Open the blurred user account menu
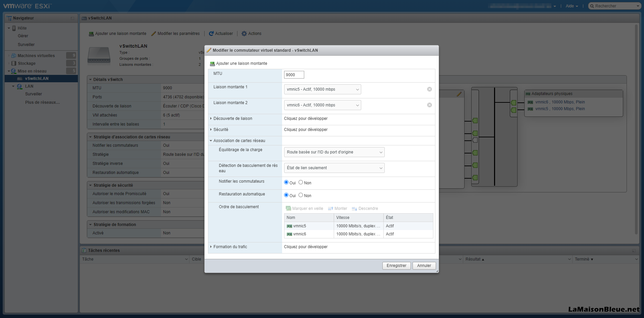 pyautogui.click(x=522, y=6)
